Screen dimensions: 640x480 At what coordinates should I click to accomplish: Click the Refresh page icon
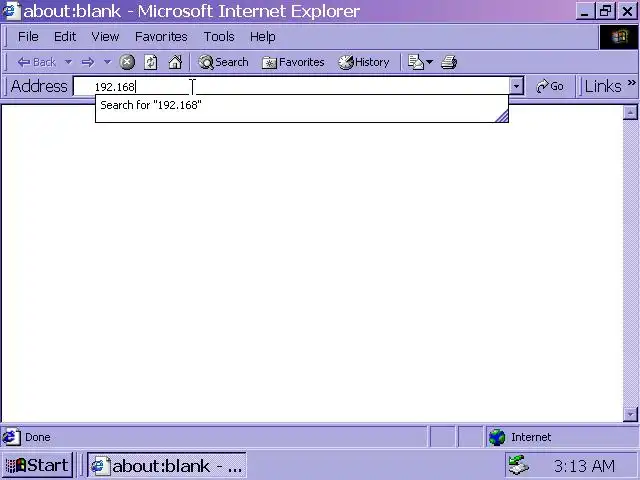[x=151, y=62]
